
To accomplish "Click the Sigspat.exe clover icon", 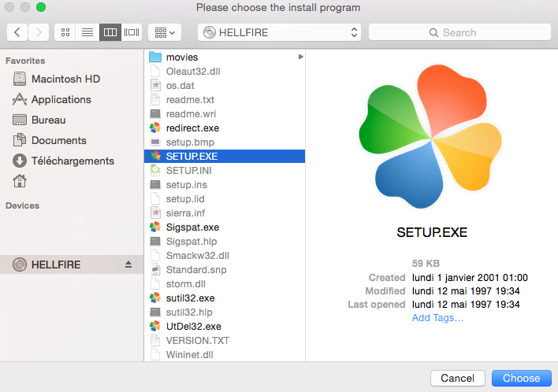I will point(155,227).
